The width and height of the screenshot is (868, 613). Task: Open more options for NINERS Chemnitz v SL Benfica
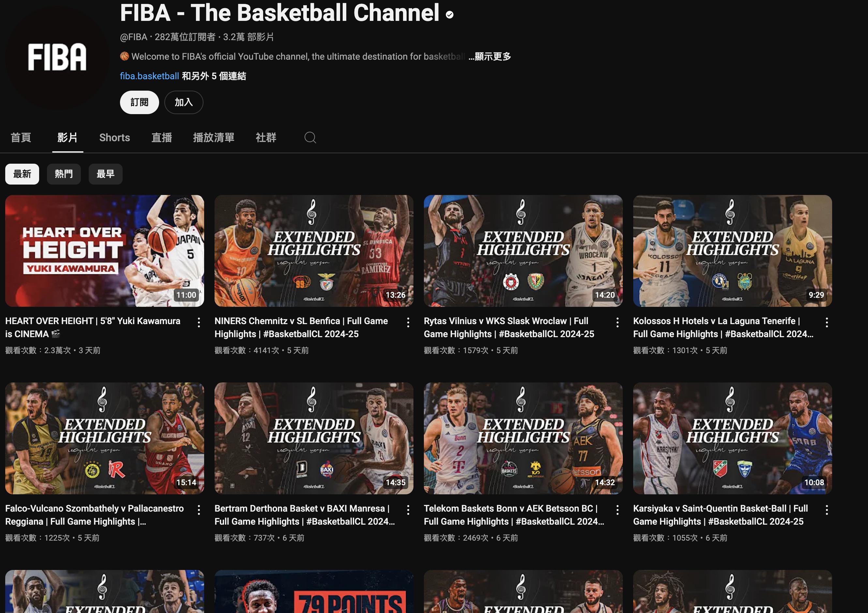[x=408, y=322]
